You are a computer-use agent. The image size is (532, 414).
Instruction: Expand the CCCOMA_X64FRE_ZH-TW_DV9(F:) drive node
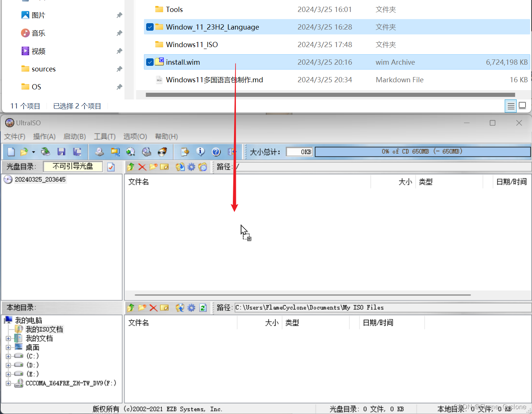(8, 383)
